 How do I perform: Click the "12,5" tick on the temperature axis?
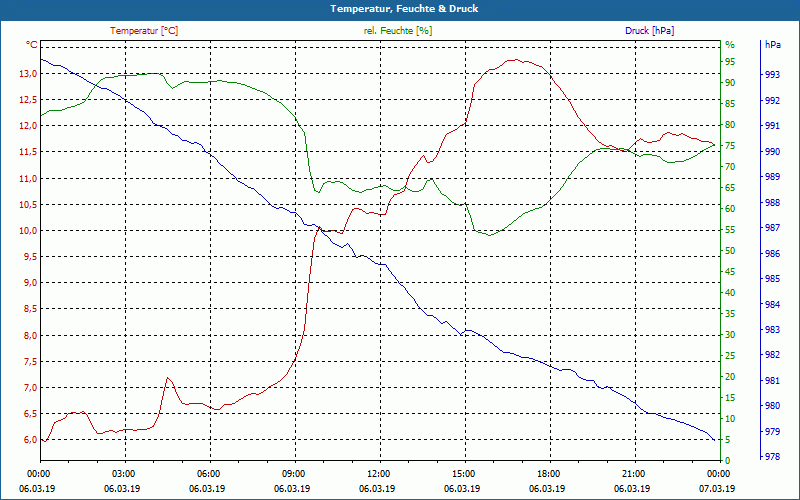point(28,100)
